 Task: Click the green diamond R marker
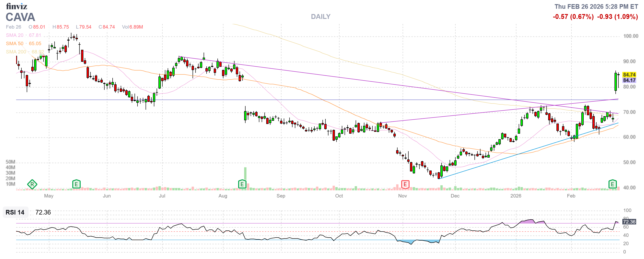pyautogui.click(x=32, y=185)
